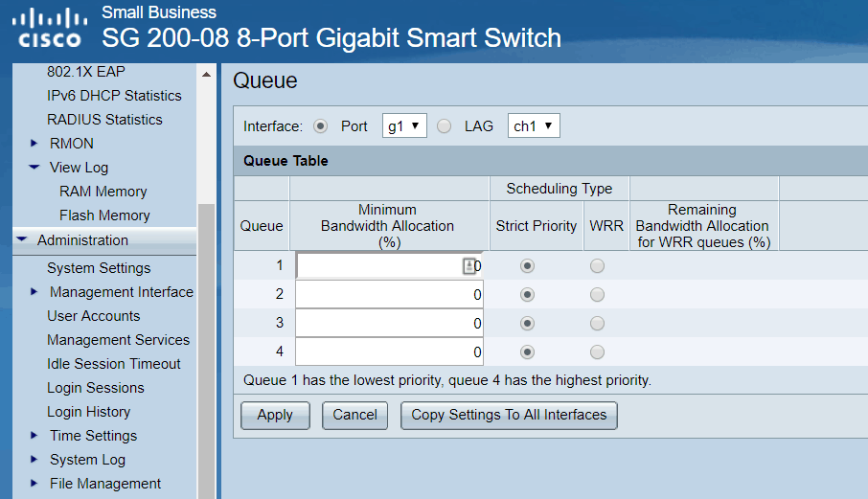The height and width of the screenshot is (499, 868).
Task: Expand the RMON tree node
Action: click(35, 144)
